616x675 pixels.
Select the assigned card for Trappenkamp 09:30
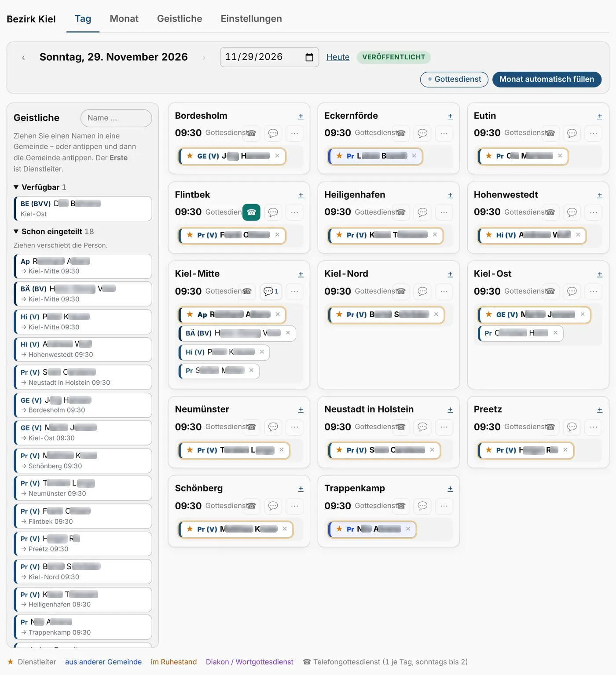pos(83,627)
